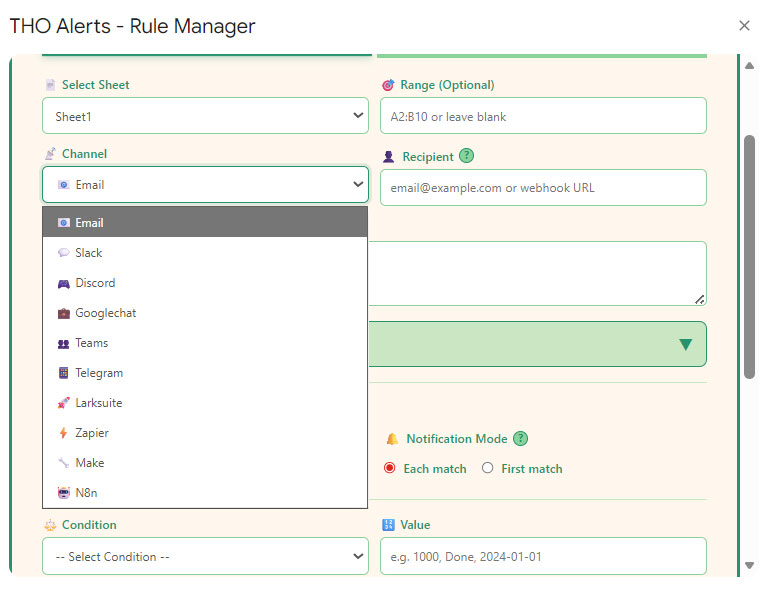This screenshot has width=763, height=594.
Task: Click the Value numbers icon
Action: pyautogui.click(x=388, y=524)
